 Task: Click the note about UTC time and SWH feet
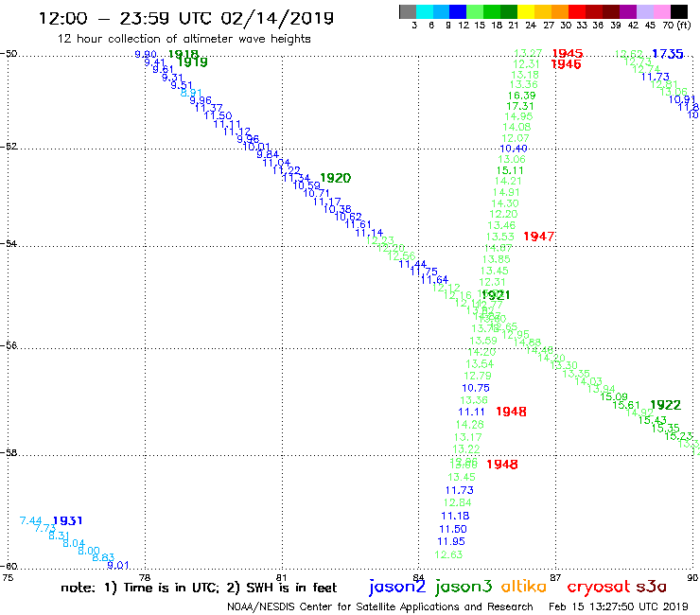(199, 588)
